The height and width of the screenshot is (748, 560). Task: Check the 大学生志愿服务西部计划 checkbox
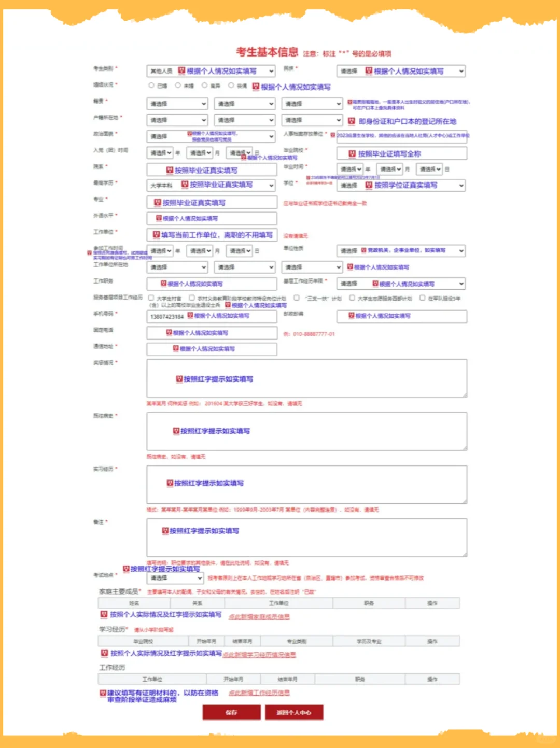(x=352, y=298)
